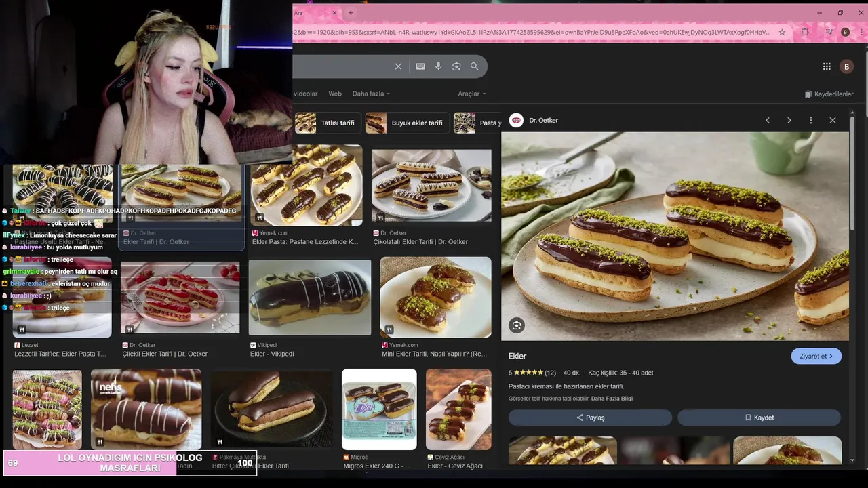This screenshot has height=488, width=868.
Task: Click the Kaydet save button
Action: [759, 418]
